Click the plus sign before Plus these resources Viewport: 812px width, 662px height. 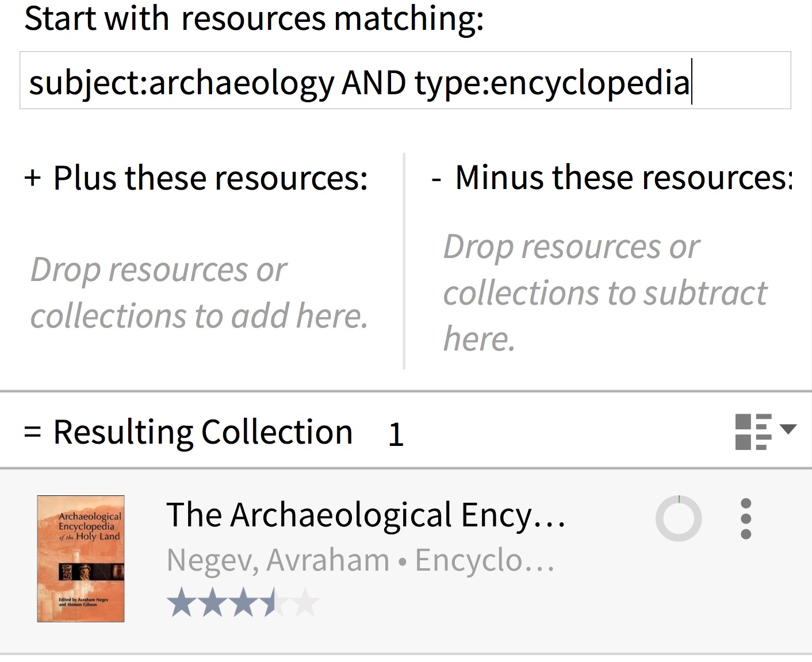[33, 178]
